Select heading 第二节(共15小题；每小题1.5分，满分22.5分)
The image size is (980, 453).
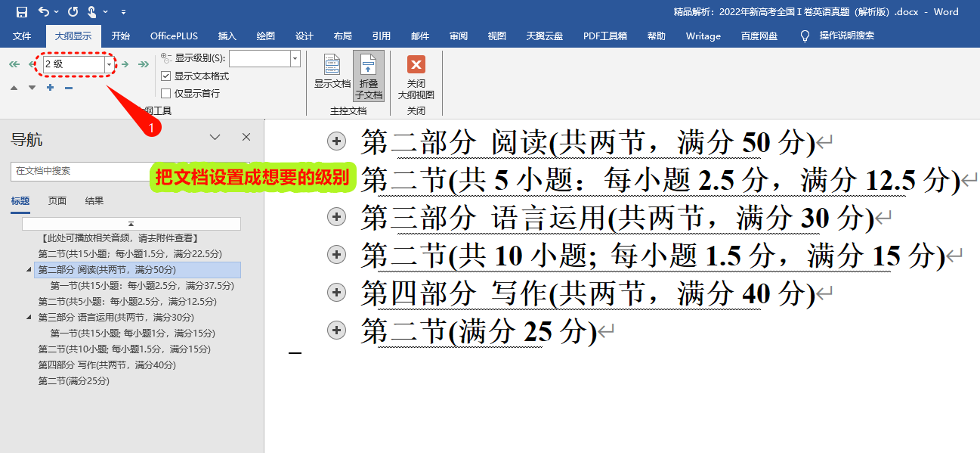(130, 254)
